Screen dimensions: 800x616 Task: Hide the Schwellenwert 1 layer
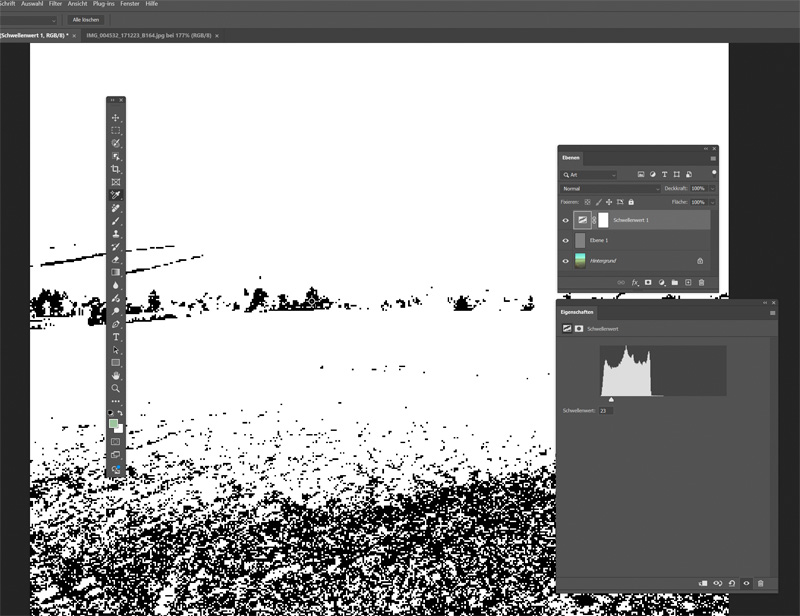(565, 220)
